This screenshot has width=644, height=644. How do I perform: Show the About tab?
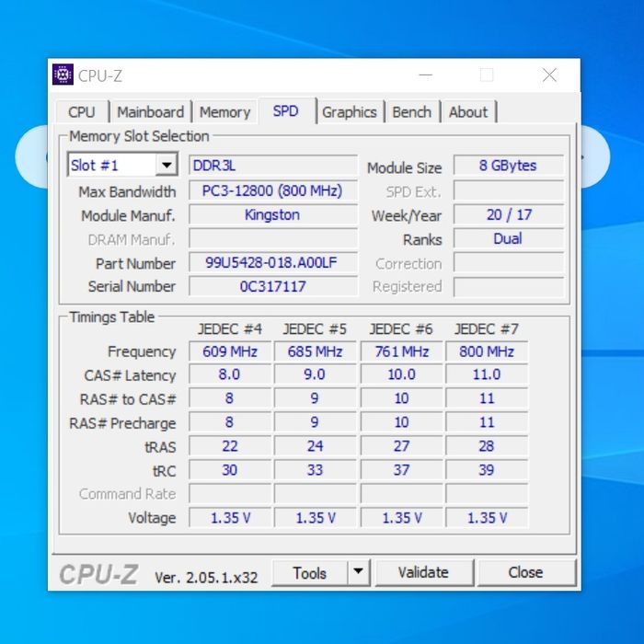pos(468,112)
